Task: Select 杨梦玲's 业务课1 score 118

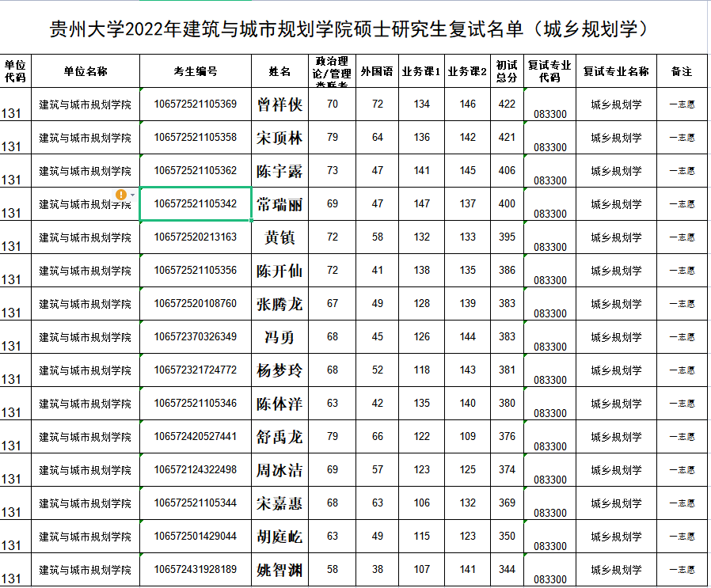Action: pos(422,370)
